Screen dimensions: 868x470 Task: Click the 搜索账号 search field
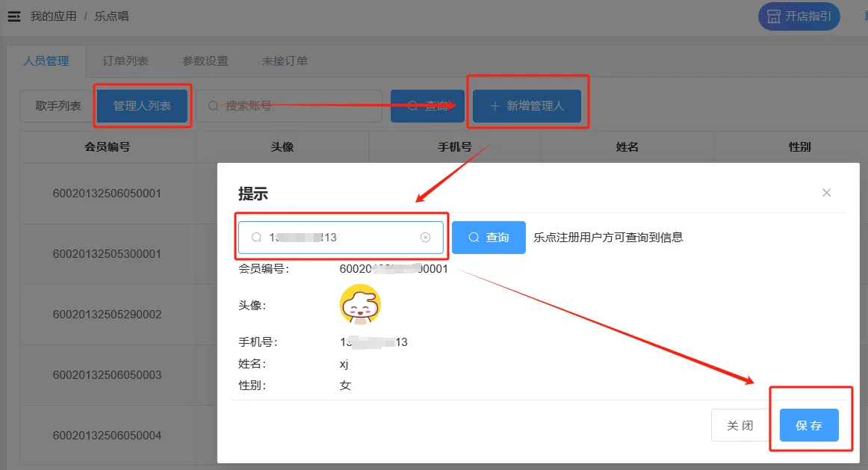tap(291, 106)
